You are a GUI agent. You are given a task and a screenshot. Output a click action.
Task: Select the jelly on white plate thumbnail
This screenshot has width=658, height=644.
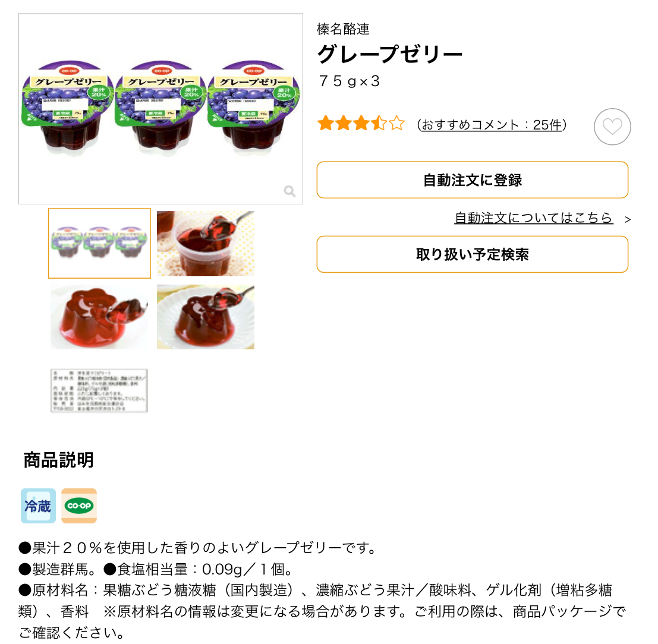click(206, 317)
